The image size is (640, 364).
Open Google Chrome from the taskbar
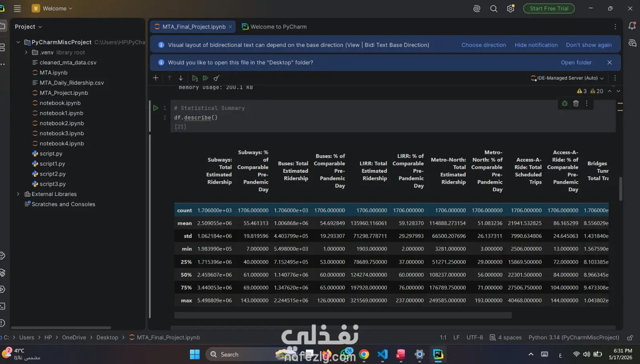(x=364, y=354)
